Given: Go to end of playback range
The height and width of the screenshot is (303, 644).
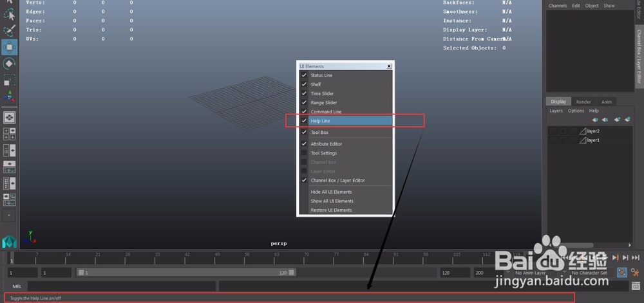Looking at the screenshot, I should point(636,257).
